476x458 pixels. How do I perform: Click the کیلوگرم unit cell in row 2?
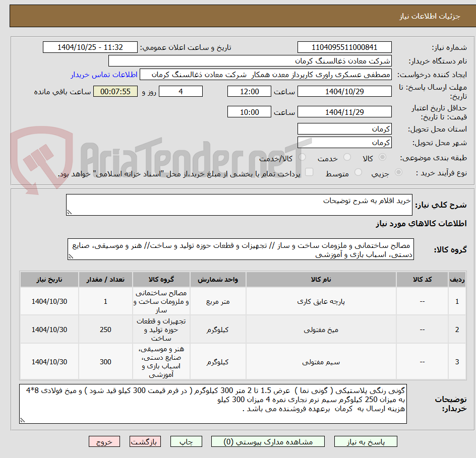tap(218, 330)
